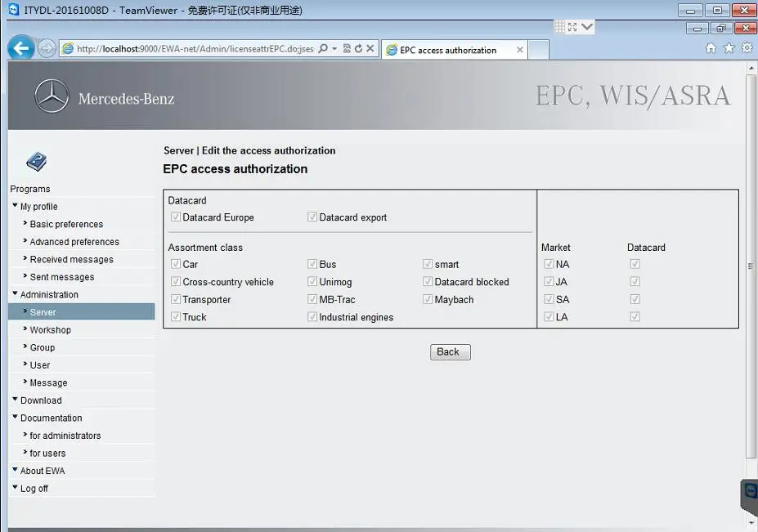Screen dimensions: 758x532
Task: Click compatibility view icon in address bar
Action: (347, 48)
